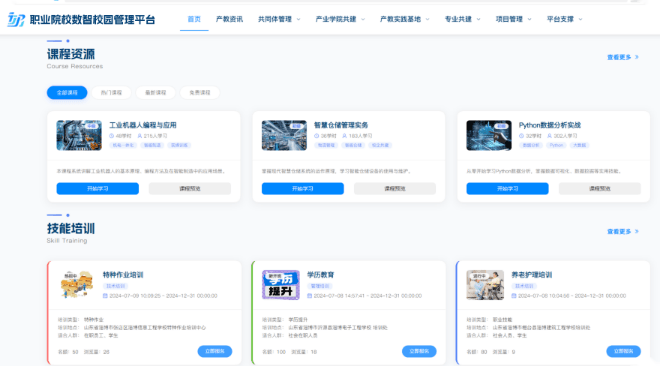Screen dimensions: 660x366
Task: Select the 全部课程 filter pill
Action: (x=67, y=93)
